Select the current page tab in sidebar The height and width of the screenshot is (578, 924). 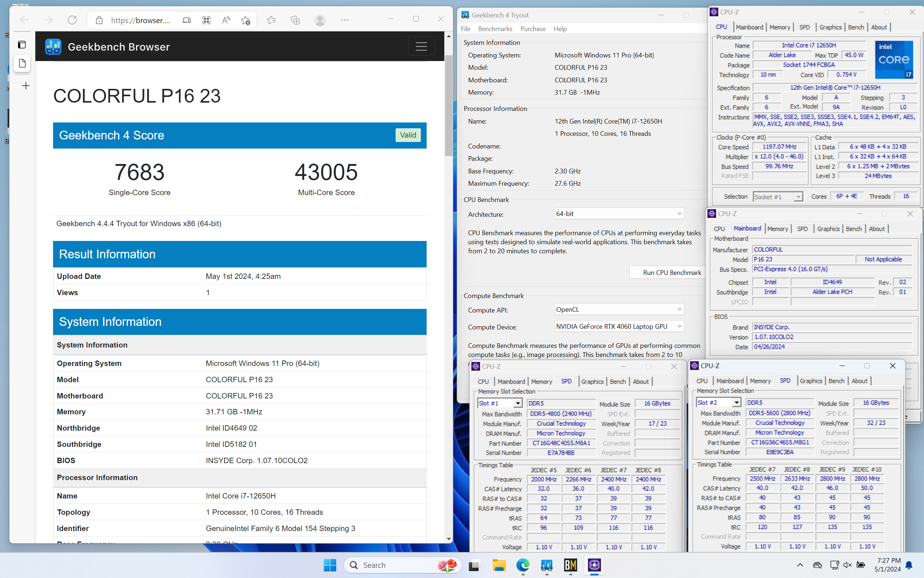pyautogui.click(x=22, y=64)
